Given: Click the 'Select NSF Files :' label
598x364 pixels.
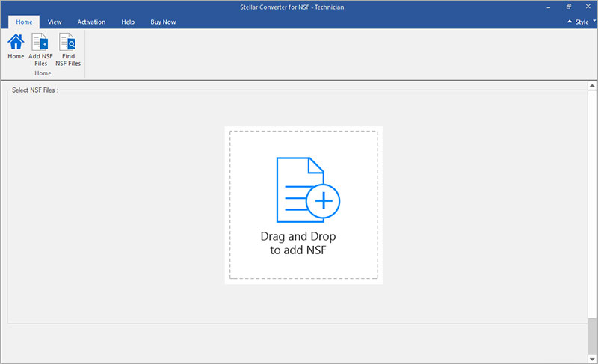Looking at the screenshot, I should (34, 90).
